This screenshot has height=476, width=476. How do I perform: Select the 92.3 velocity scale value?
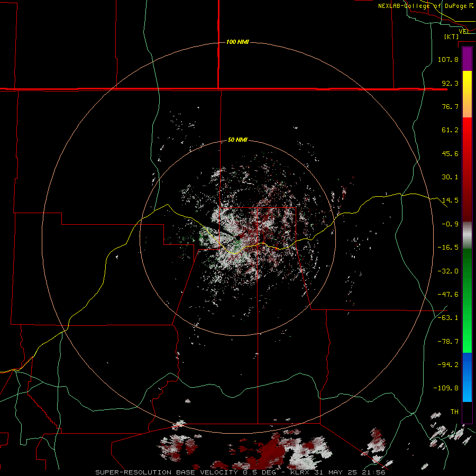pos(450,83)
